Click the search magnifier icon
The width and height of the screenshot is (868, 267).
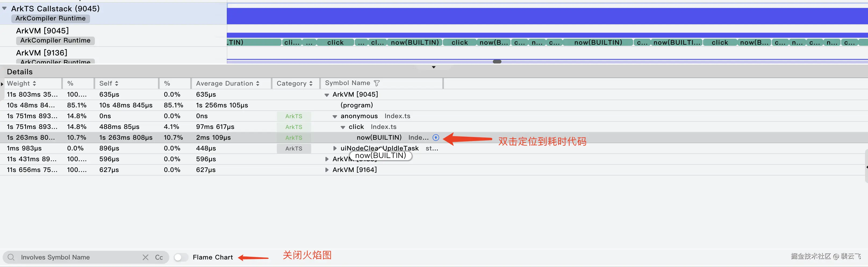tap(11, 257)
